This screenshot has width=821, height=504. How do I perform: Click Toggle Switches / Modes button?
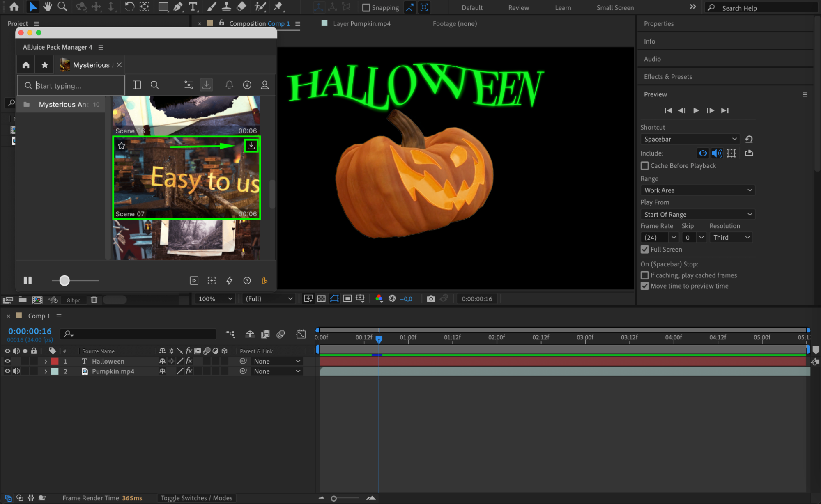(x=196, y=498)
